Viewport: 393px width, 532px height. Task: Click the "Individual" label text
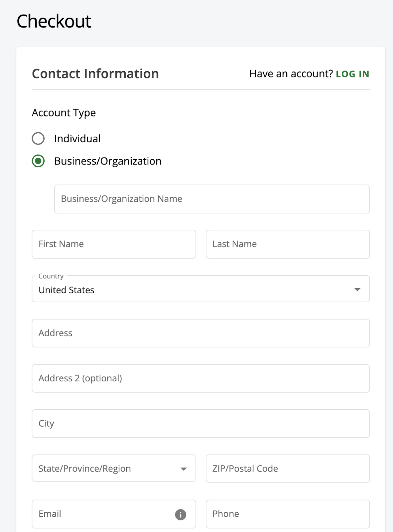point(77,139)
